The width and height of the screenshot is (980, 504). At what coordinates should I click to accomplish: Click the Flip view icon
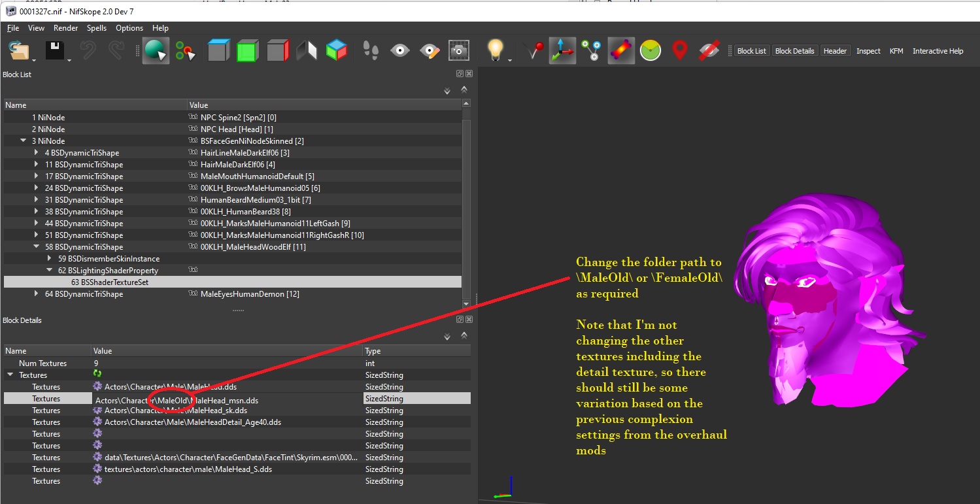coord(307,51)
